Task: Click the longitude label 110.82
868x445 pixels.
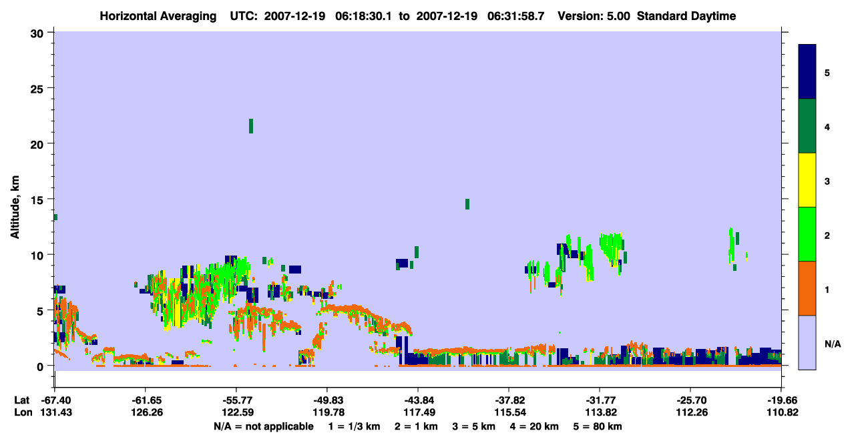Action: pos(781,412)
